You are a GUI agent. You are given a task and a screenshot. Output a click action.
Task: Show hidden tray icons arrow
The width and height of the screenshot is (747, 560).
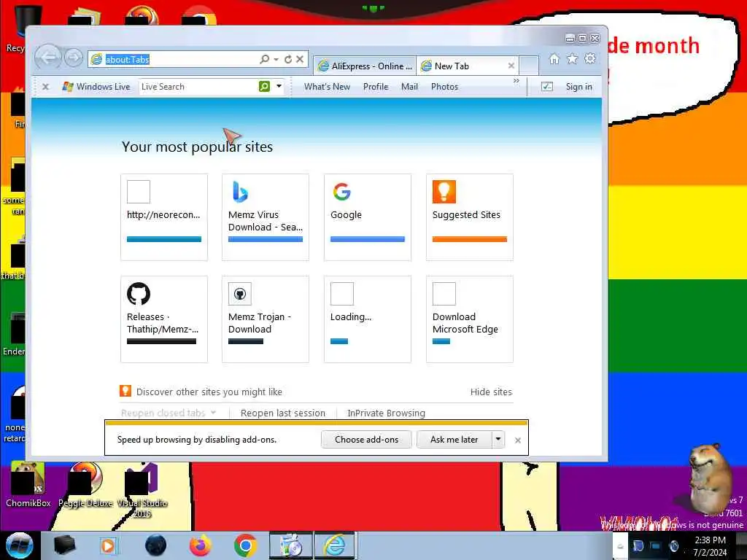tap(620, 546)
